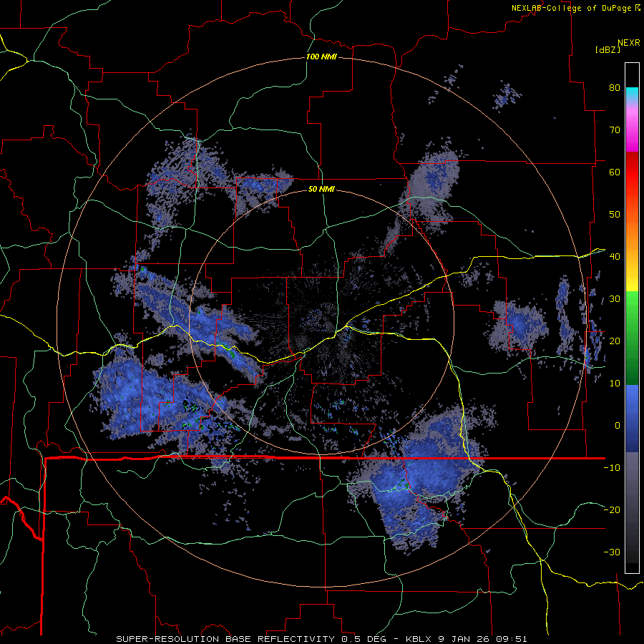Click the '50 NMI' range ring label
Viewport: 644px width, 644px height.
click(x=321, y=190)
